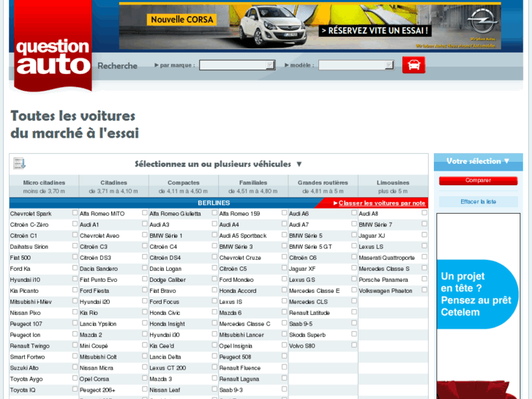Click the 'Dodge Caliber' entry

tap(168, 280)
